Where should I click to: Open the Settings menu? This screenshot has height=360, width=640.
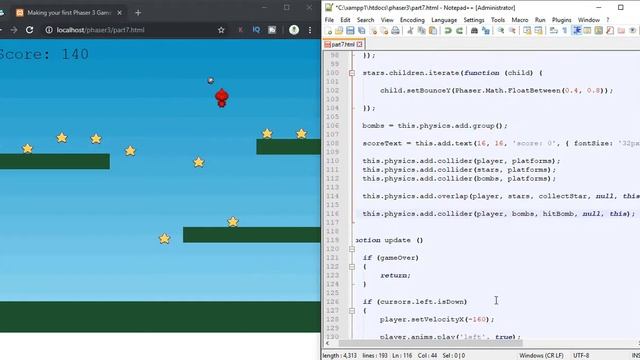point(474,20)
